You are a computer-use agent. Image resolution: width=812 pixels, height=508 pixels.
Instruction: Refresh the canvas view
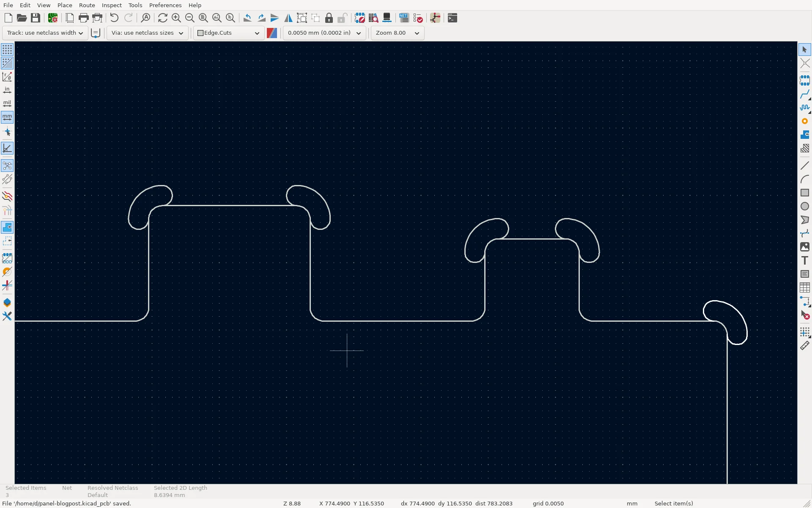tap(162, 18)
